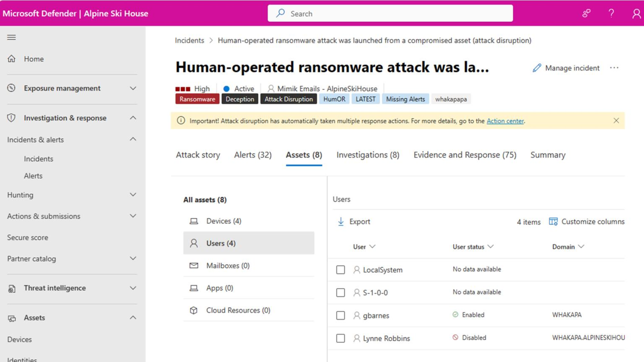Click the Missing Alerts tag icon
The image size is (644, 362).
(405, 98)
